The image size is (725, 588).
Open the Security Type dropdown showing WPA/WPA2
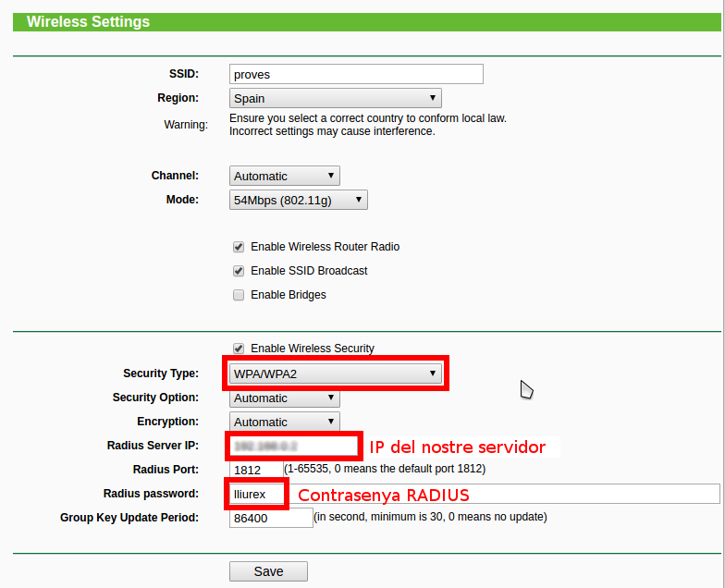coord(335,374)
